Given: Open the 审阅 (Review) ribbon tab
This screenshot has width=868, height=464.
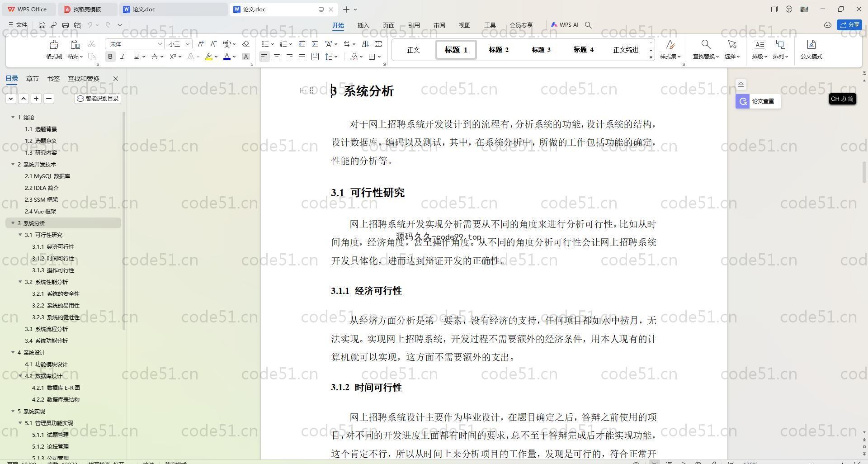Looking at the screenshot, I should coord(439,25).
